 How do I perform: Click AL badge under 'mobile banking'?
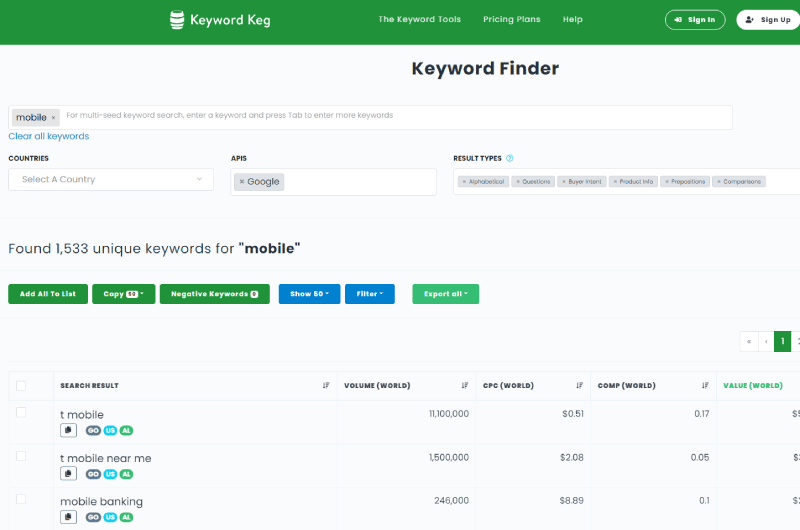click(x=126, y=517)
